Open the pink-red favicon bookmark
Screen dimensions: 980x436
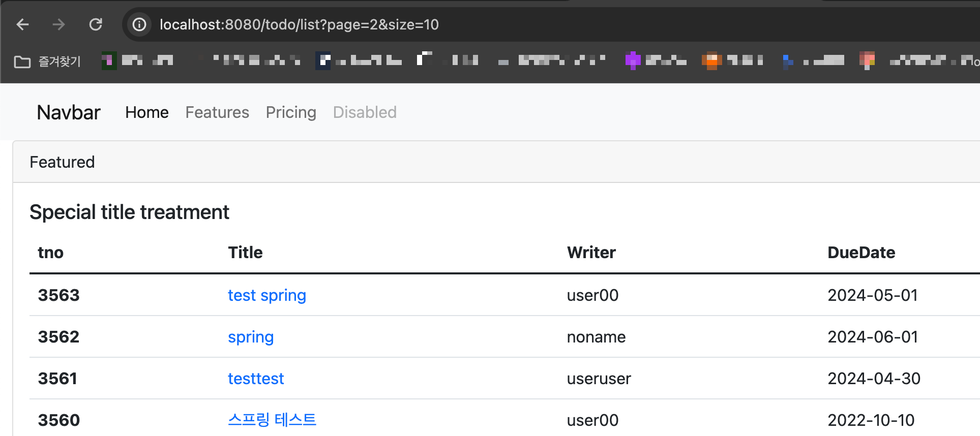coord(867,61)
